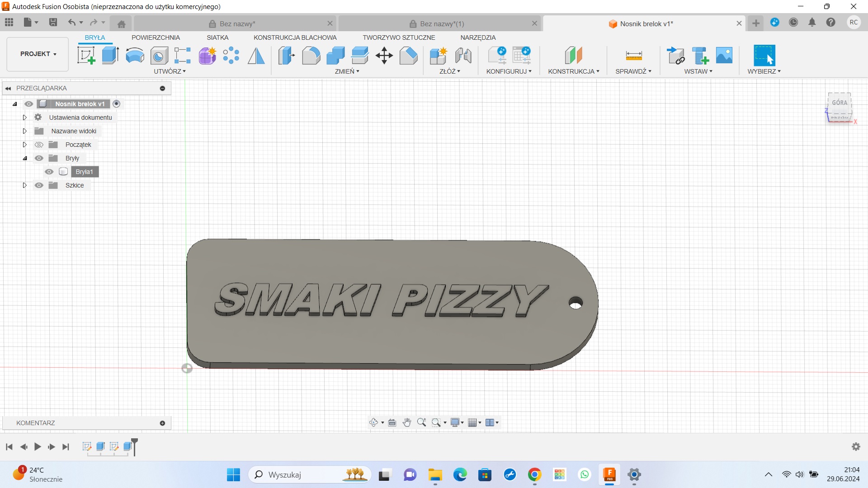The width and height of the screenshot is (868, 488).
Task: Select the Pan tool in the navigation bar
Action: coord(406,422)
